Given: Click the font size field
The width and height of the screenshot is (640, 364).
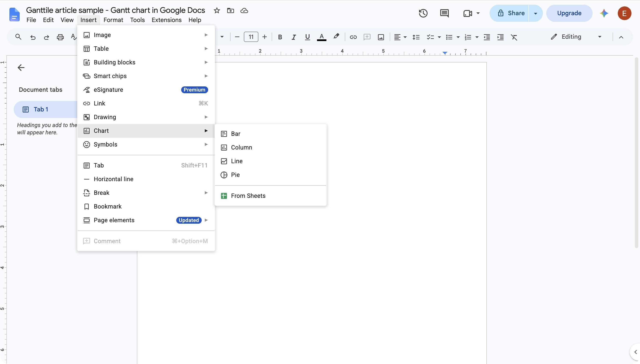Looking at the screenshot, I should [x=251, y=37].
